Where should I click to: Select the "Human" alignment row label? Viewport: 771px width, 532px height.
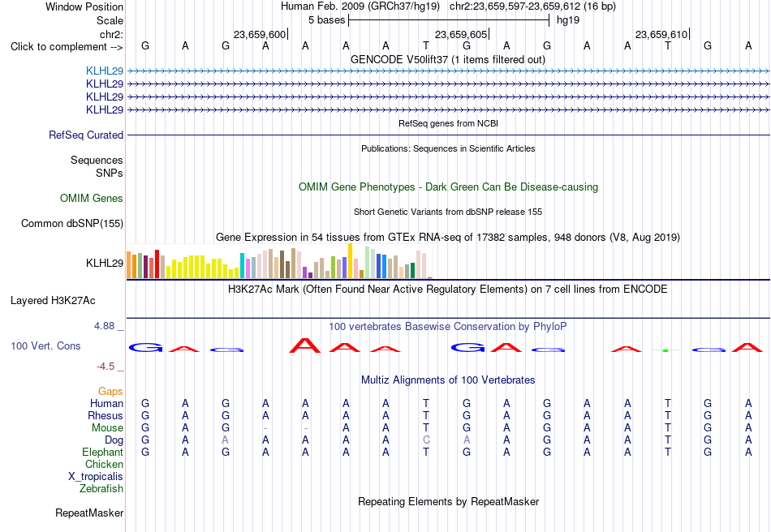tap(106, 404)
